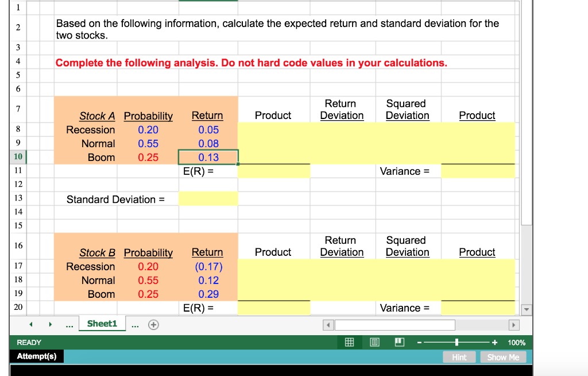Screen dimensions: 588x376
Task: Click the zoom out minus icon
Action: 420,342
